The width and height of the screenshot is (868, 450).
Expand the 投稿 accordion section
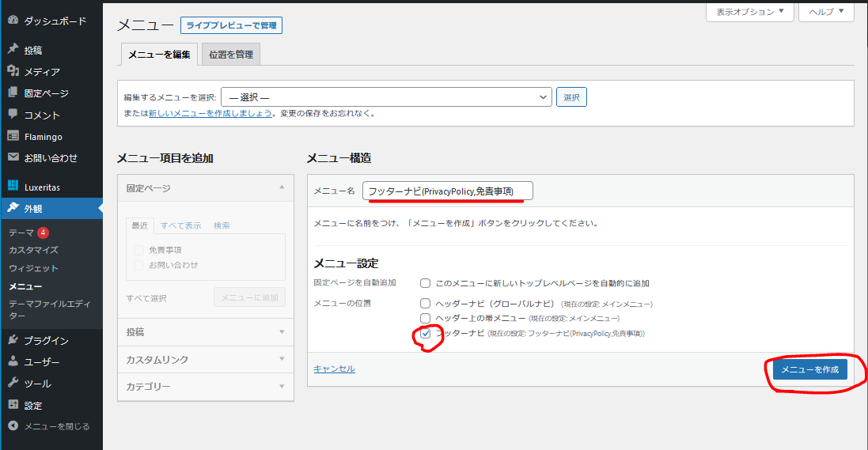pyautogui.click(x=205, y=332)
